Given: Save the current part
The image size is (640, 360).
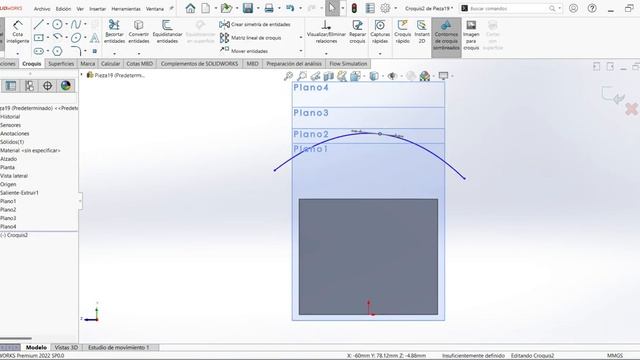Looking at the screenshot, I should pos(248,8).
